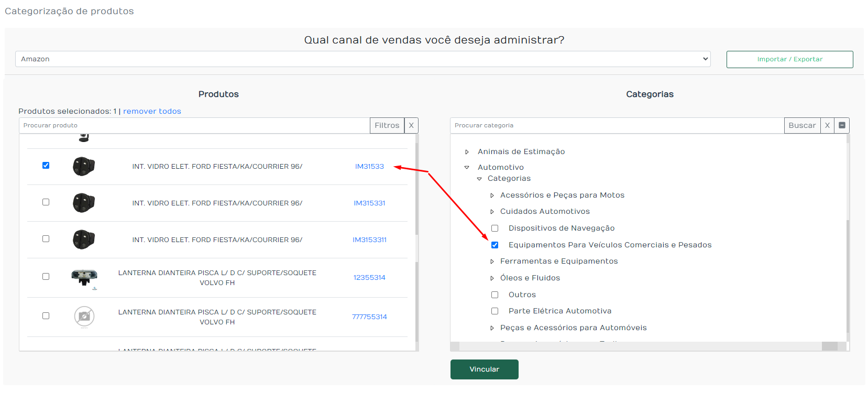
Task: Click the IM31533 product thumbnail image
Action: coord(84,167)
